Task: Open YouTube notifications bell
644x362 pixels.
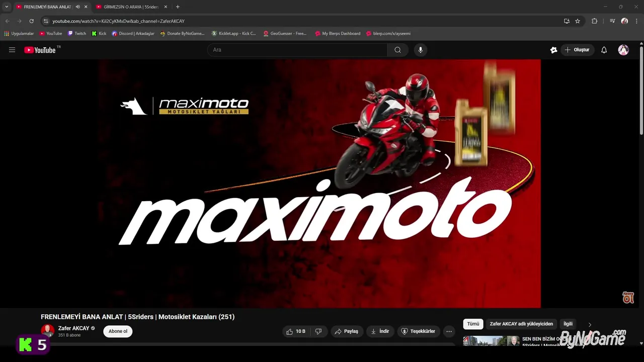Action: 604,50
